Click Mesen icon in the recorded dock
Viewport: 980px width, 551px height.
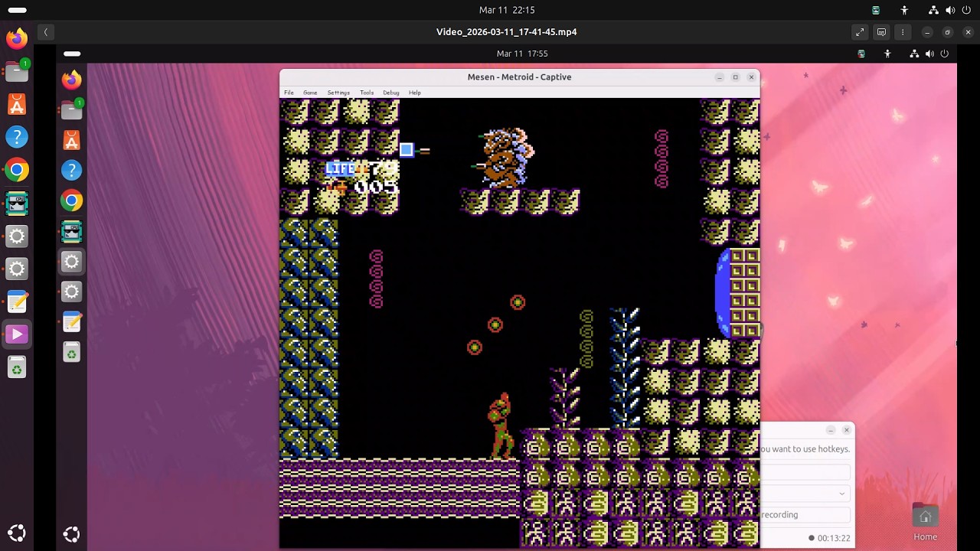(x=71, y=231)
